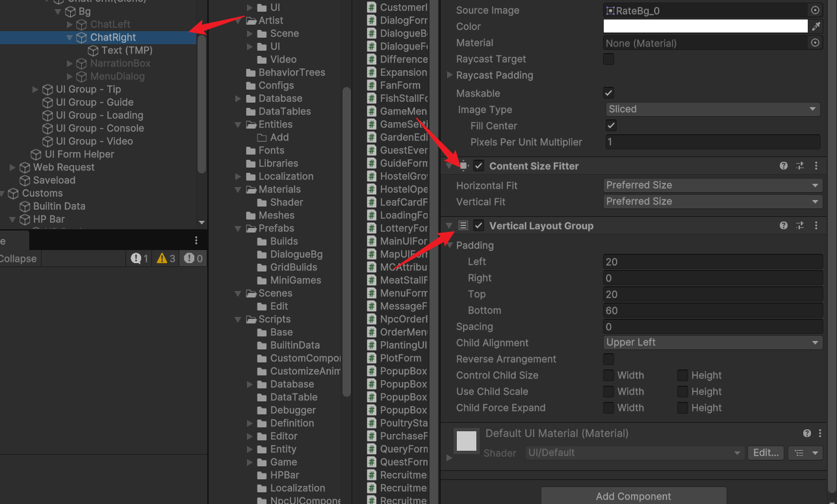Click Edit... button for shader
This screenshot has height=504, width=837.
(x=766, y=453)
